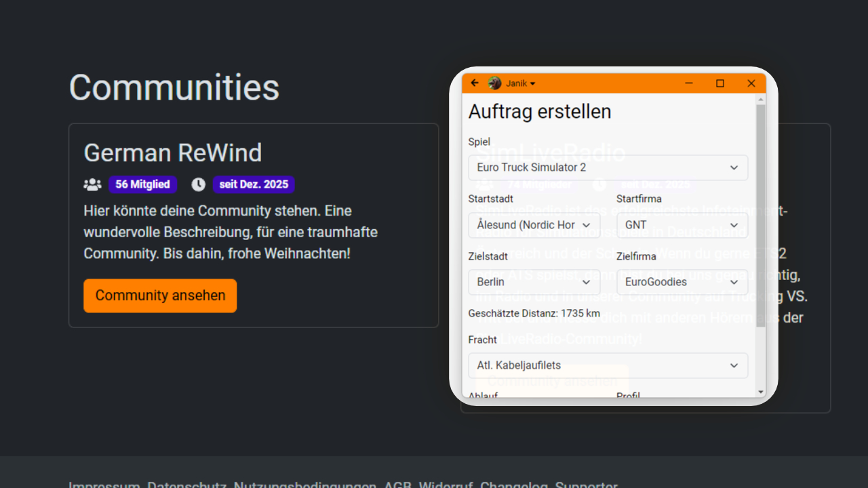
Task: Close the Auftrag erstellen window
Action: point(751,83)
